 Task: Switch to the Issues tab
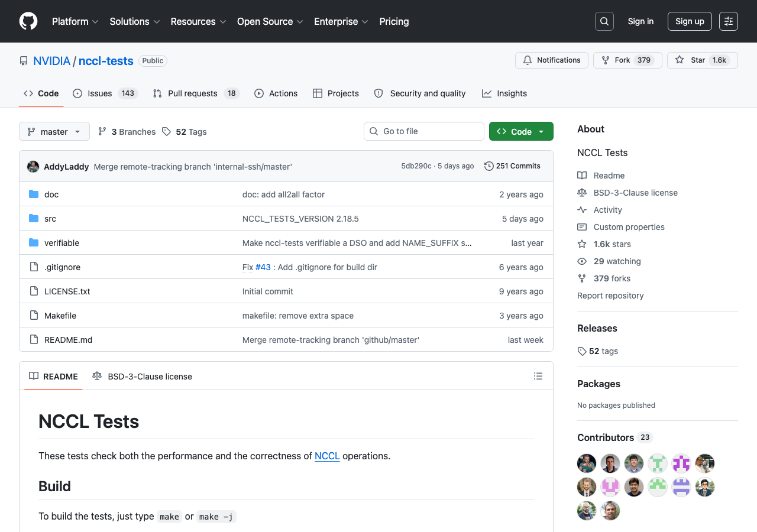[105, 93]
